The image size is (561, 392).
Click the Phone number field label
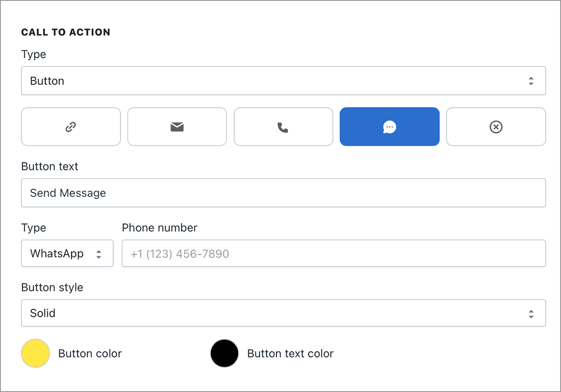click(159, 228)
